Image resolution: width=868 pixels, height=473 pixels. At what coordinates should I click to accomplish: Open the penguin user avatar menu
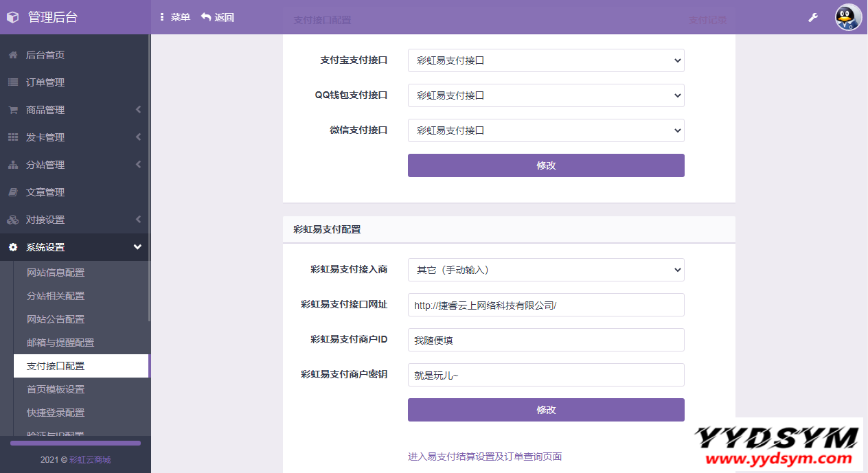[x=848, y=17]
